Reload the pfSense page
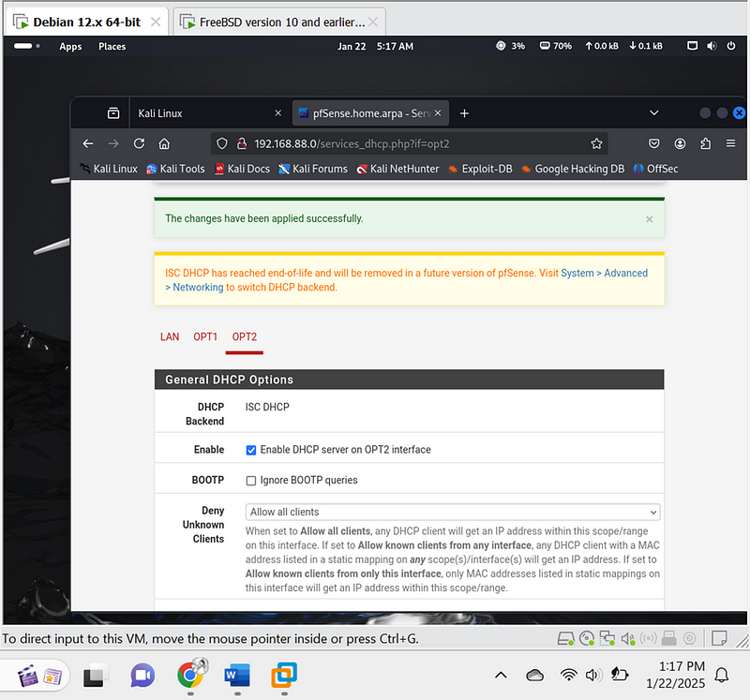The height and width of the screenshot is (700, 750). tap(139, 143)
